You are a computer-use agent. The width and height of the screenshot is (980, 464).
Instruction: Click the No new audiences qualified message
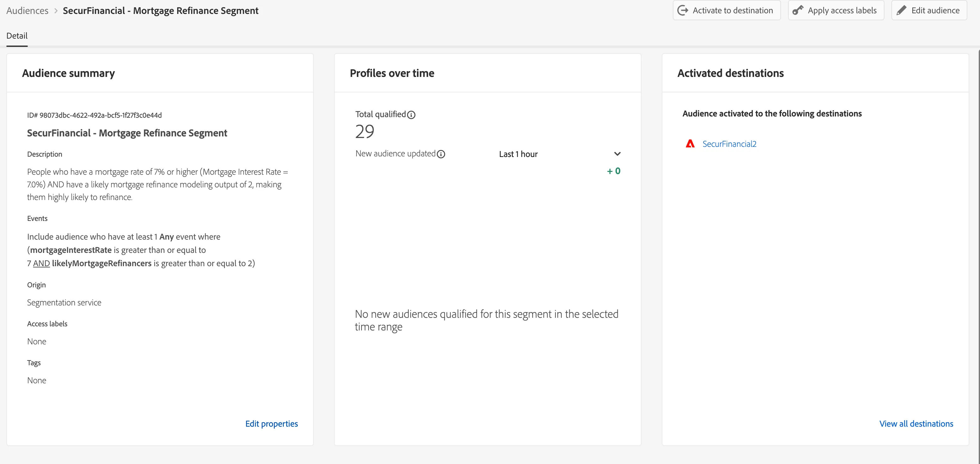(487, 321)
